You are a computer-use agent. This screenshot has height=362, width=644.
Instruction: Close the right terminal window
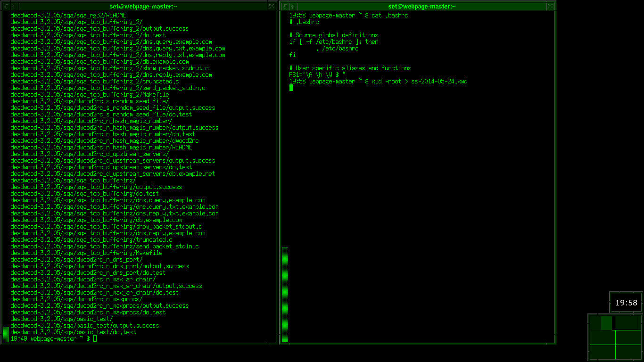click(x=550, y=6)
